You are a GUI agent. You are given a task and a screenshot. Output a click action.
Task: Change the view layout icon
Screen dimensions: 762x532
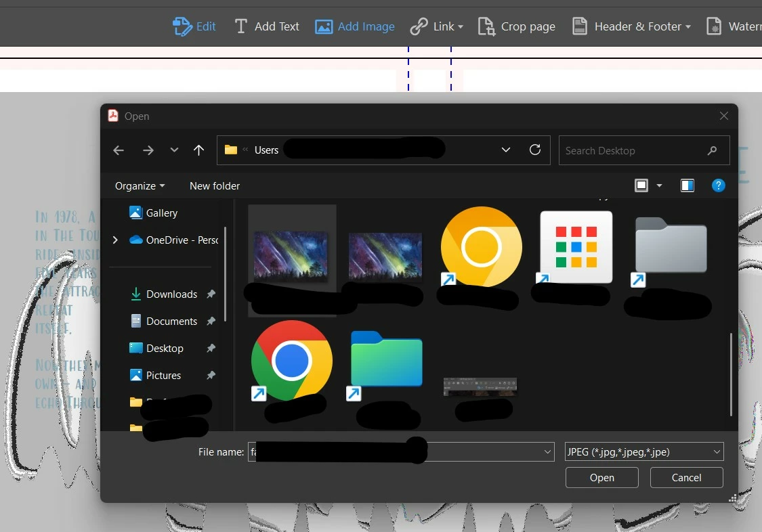(641, 185)
